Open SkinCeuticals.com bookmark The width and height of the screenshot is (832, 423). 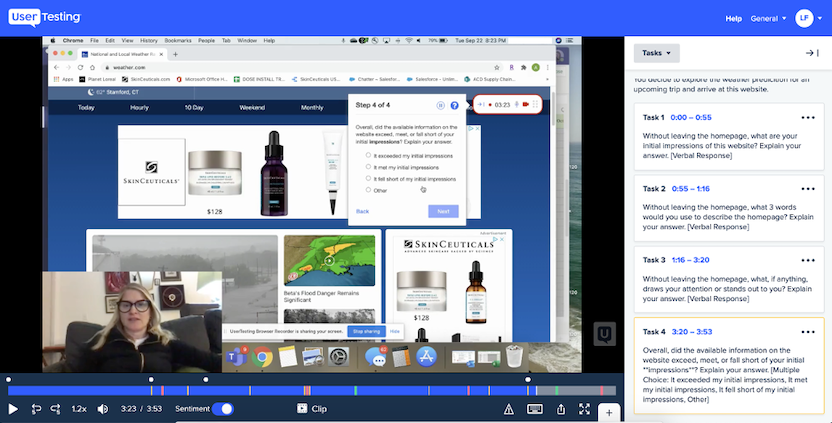click(146, 79)
